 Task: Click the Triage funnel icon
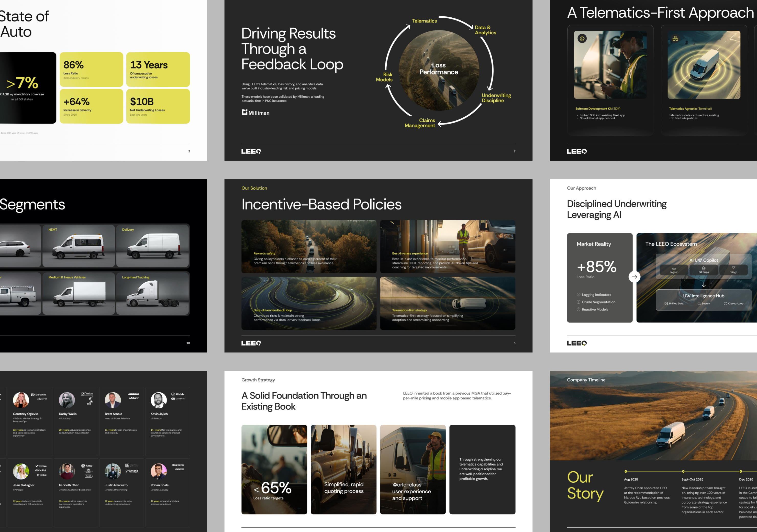point(733,268)
